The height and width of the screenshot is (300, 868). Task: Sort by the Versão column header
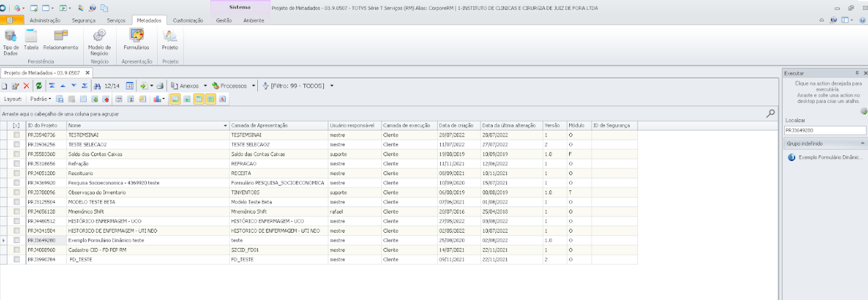point(554,125)
